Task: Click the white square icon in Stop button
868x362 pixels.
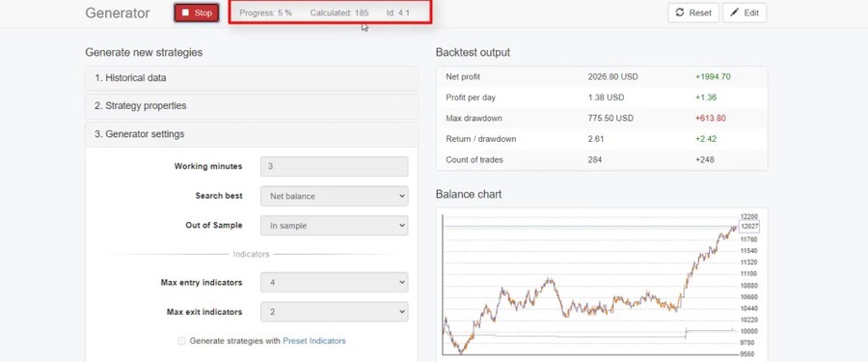Action: [185, 13]
